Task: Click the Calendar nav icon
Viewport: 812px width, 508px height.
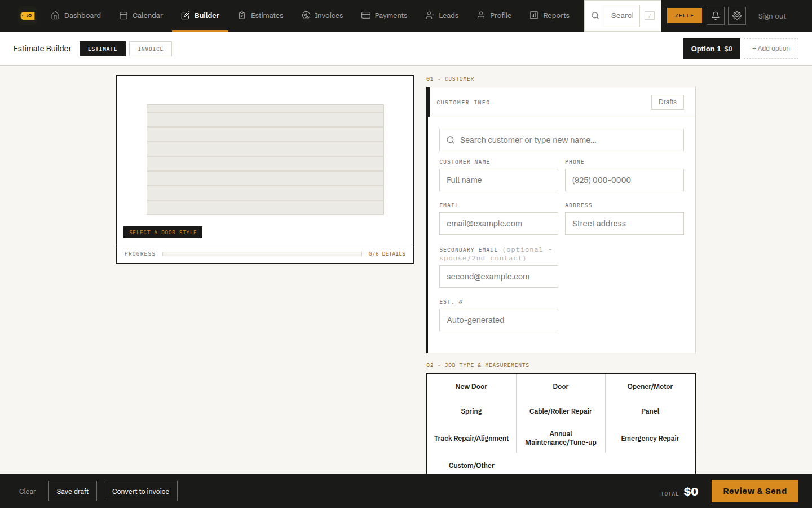Action: click(123, 15)
